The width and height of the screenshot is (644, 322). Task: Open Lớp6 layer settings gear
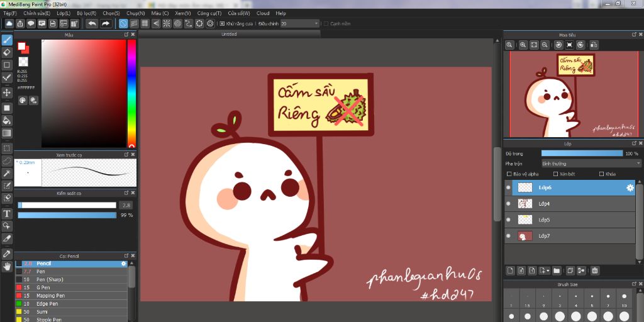[x=630, y=187]
